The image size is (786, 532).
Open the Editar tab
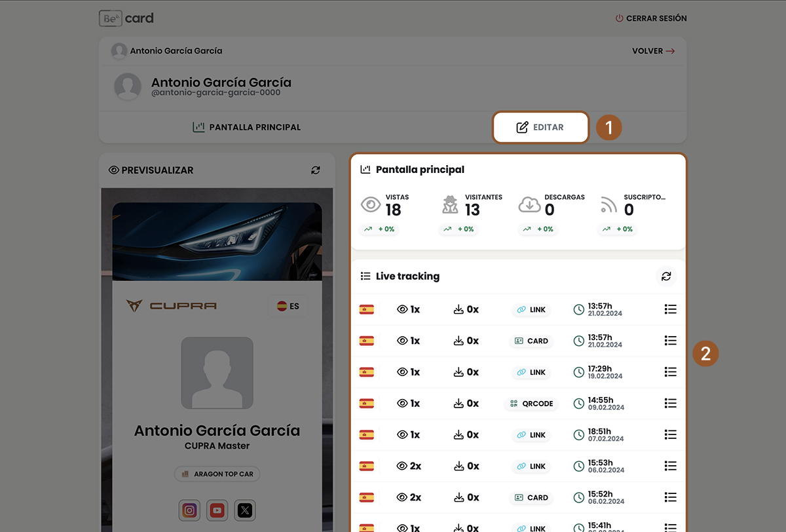point(540,127)
